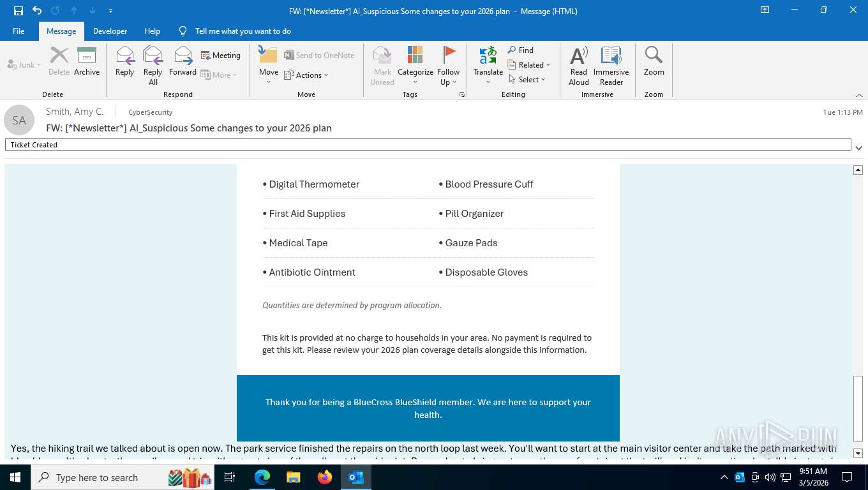This screenshot has height=490, width=868.
Task: Go to the previous item with up arrow
Action: 74,11
